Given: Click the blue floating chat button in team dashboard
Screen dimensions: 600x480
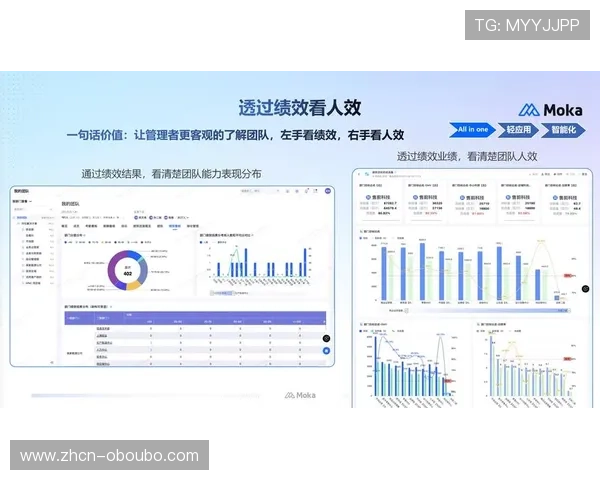Looking at the screenshot, I should pos(326,351).
